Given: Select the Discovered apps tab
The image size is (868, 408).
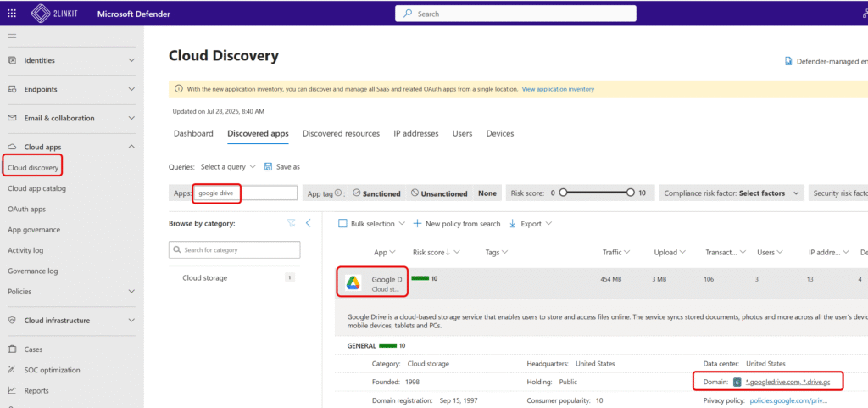Looking at the screenshot, I should [258, 133].
